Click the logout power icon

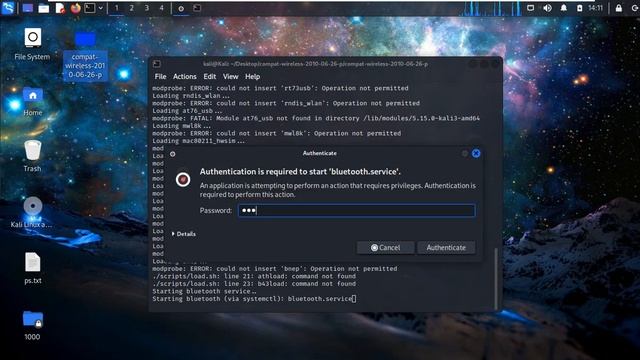coord(635,8)
